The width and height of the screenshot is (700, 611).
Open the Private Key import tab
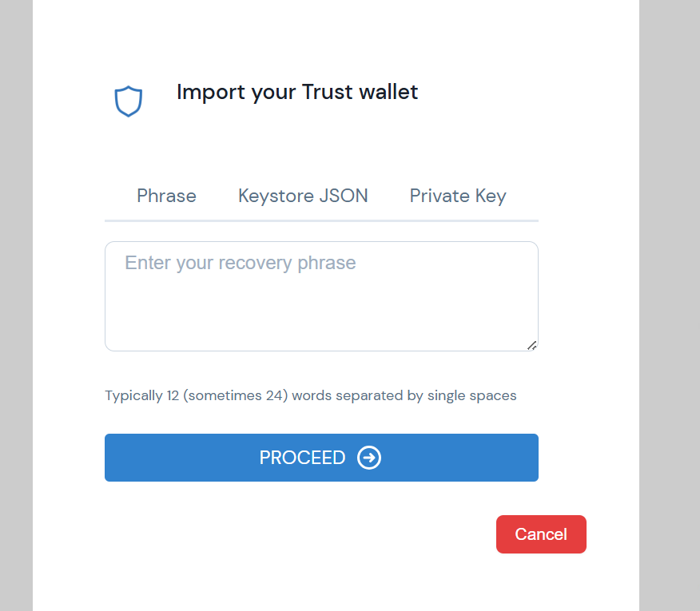point(457,196)
